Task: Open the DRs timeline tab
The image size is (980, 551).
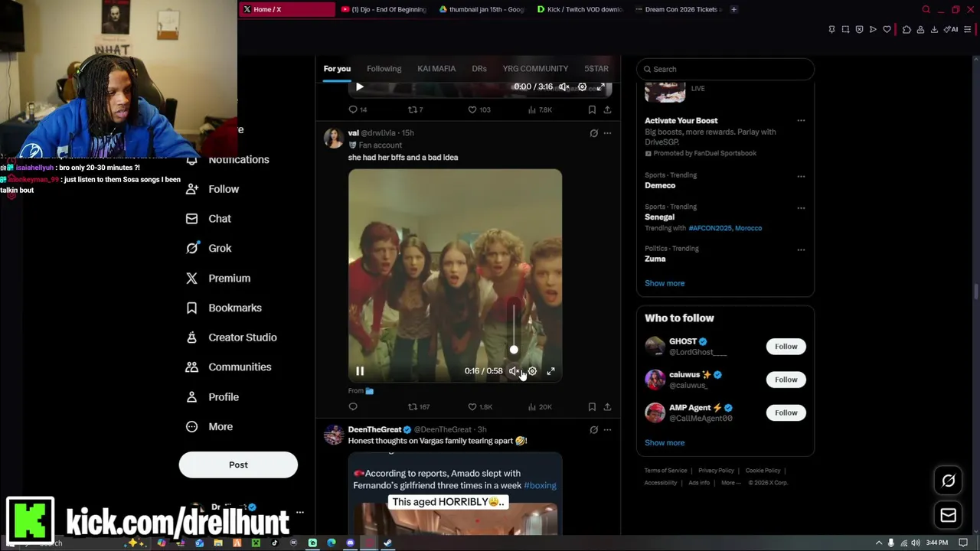Action: (479, 69)
